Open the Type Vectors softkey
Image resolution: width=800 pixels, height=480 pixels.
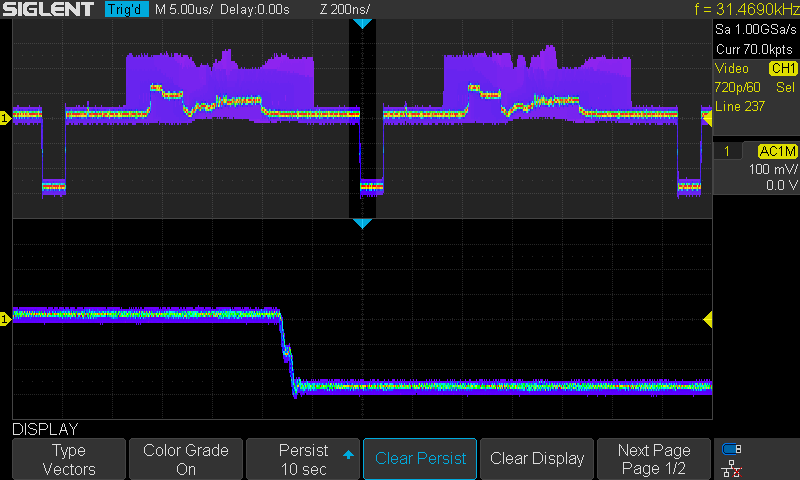click(x=69, y=459)
